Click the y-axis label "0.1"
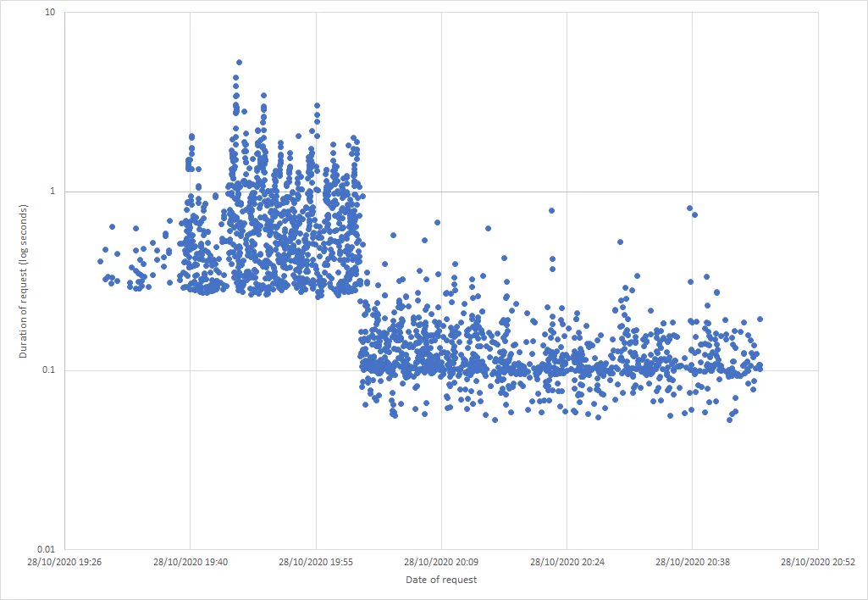Viewport: 868px width, 600px height. click(x=49, y=370)
